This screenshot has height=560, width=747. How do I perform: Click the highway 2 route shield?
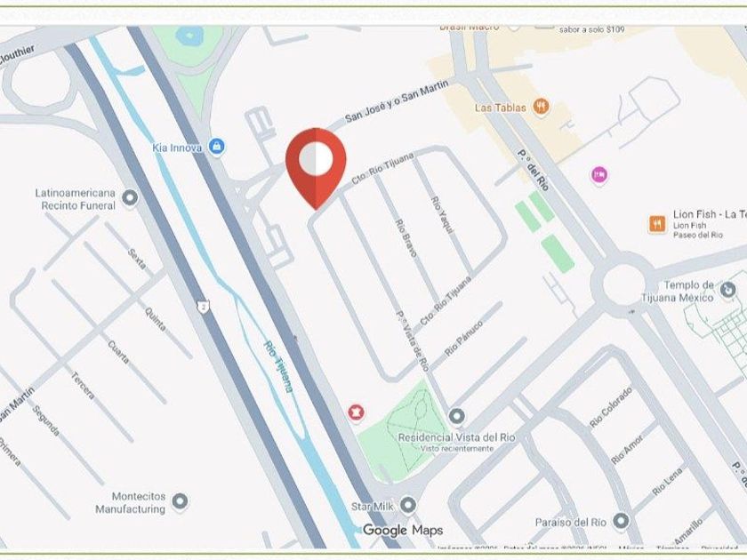point(204,306)
